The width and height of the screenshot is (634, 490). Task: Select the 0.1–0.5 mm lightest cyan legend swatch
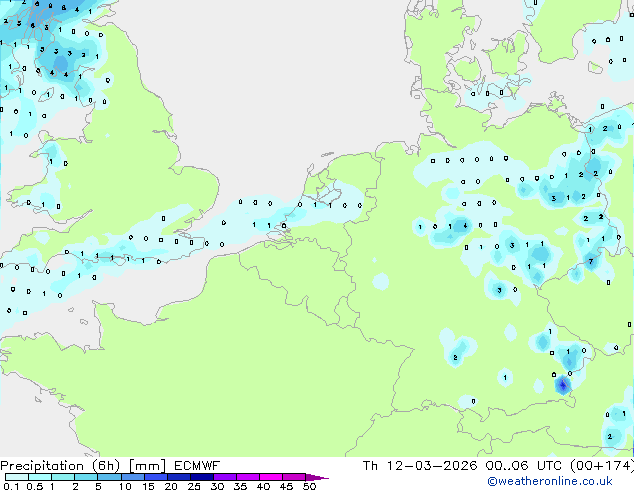click(17, 477)
